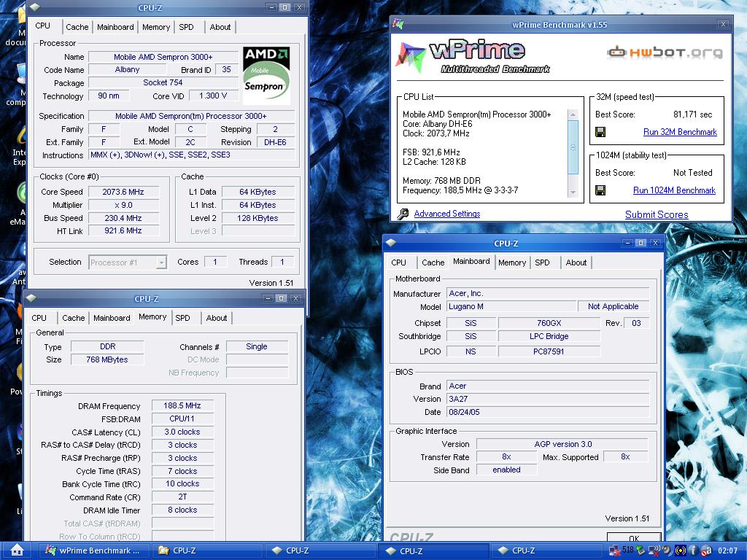
Task: Open About tab in CPU-Z Mainboard window
Action: click(x=576, y=262)
